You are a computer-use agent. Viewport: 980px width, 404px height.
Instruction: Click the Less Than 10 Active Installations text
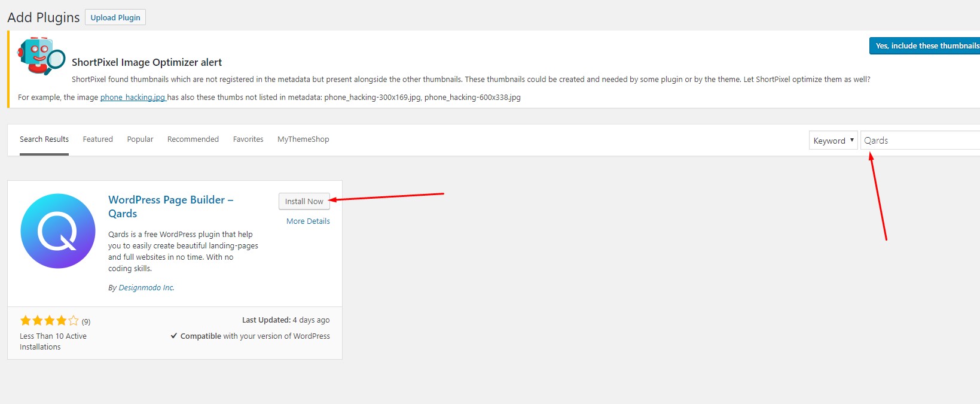pos(53,342)
